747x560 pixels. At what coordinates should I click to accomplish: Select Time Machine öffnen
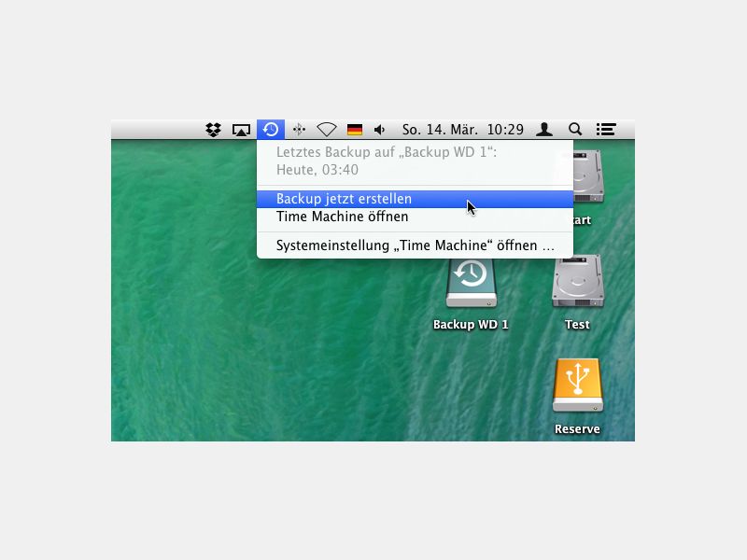tap(415, 217)
